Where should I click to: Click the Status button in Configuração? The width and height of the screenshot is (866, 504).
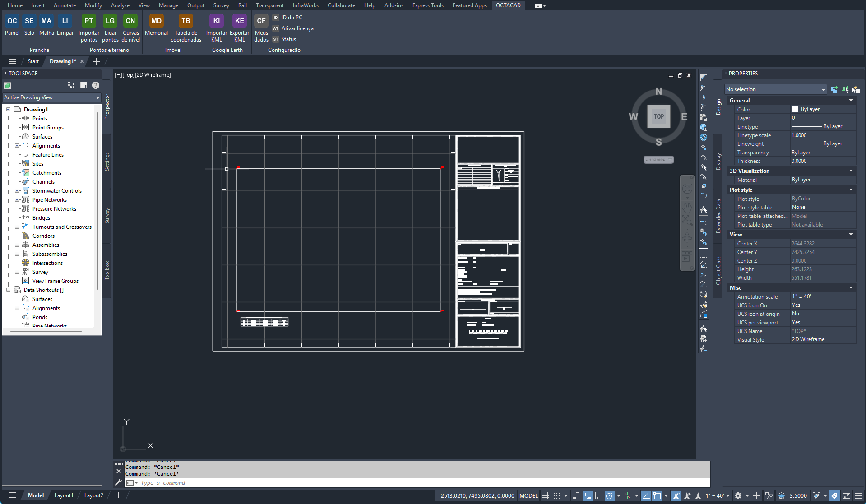point(284,39)
